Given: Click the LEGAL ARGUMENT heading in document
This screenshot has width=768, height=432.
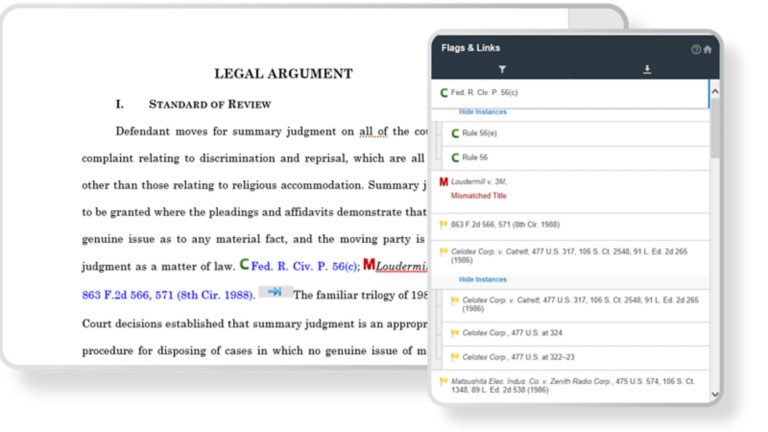Looking at the screenshot, I should pyautogui.click(x=283, y=74).
